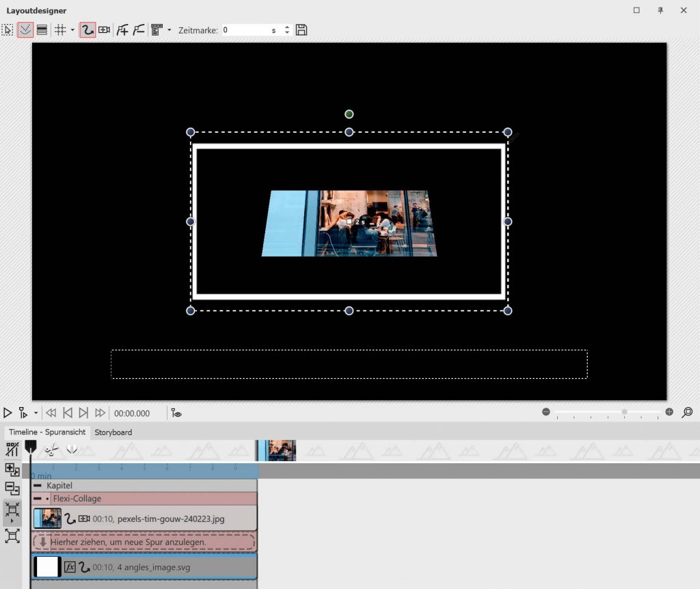Click the scissors cut icon in the timeline
Screen dimensions: 700x589
tap(51, 449)
